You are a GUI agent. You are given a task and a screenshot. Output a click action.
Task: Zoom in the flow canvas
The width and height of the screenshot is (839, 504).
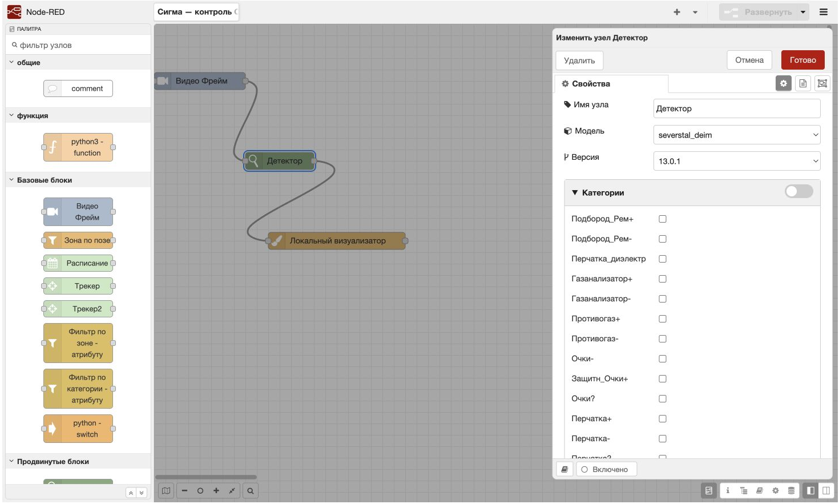click(216, 490)
